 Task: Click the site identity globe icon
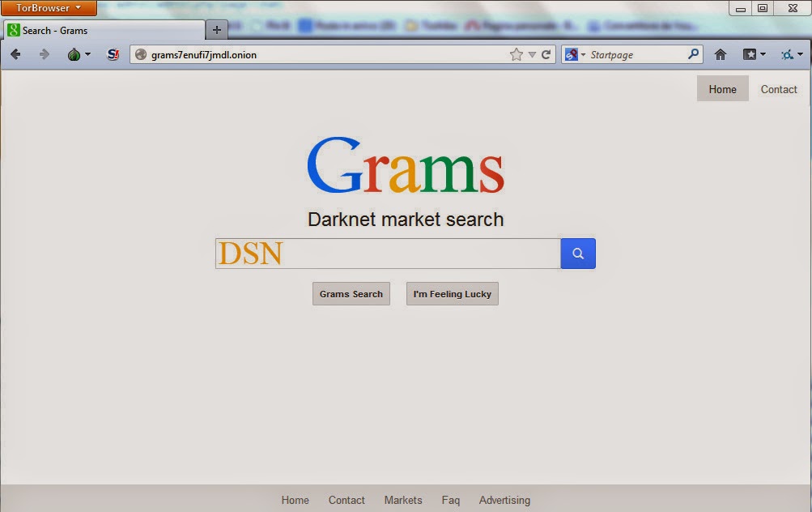[x=140, y=54]
